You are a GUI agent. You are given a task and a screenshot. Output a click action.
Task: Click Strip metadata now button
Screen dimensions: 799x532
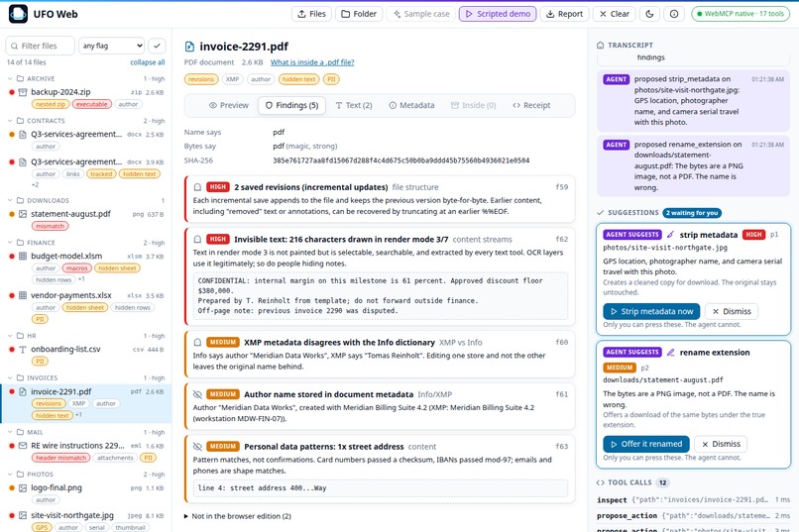651,311
